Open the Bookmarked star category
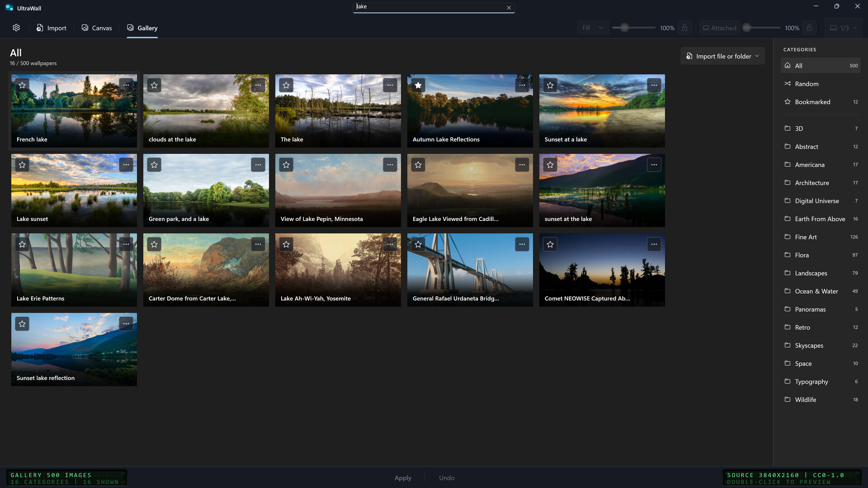 pyautogui.click(x=820, y=102)
